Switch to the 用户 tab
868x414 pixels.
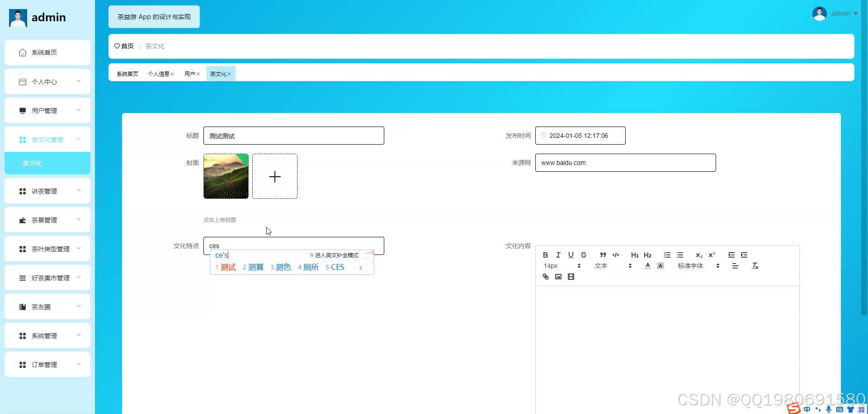(x=189, y=74)
